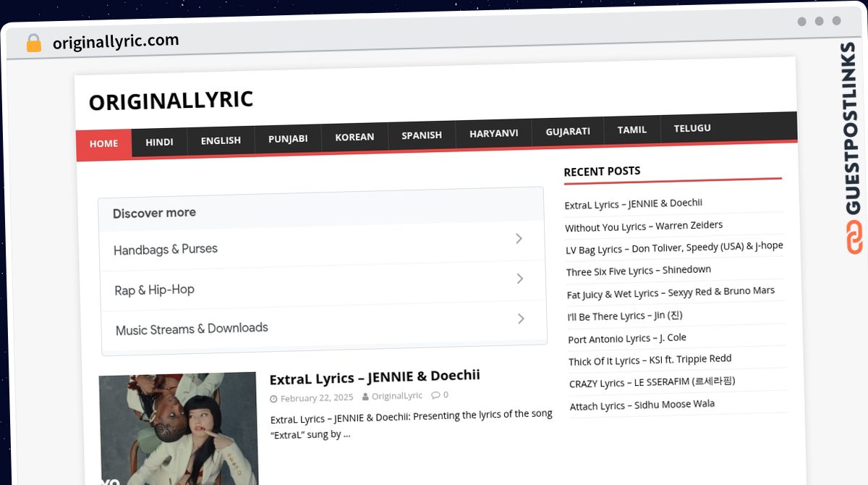Click the Discover more heading
This screenshot has height=485, width=868.
click(x=154, y=213)
